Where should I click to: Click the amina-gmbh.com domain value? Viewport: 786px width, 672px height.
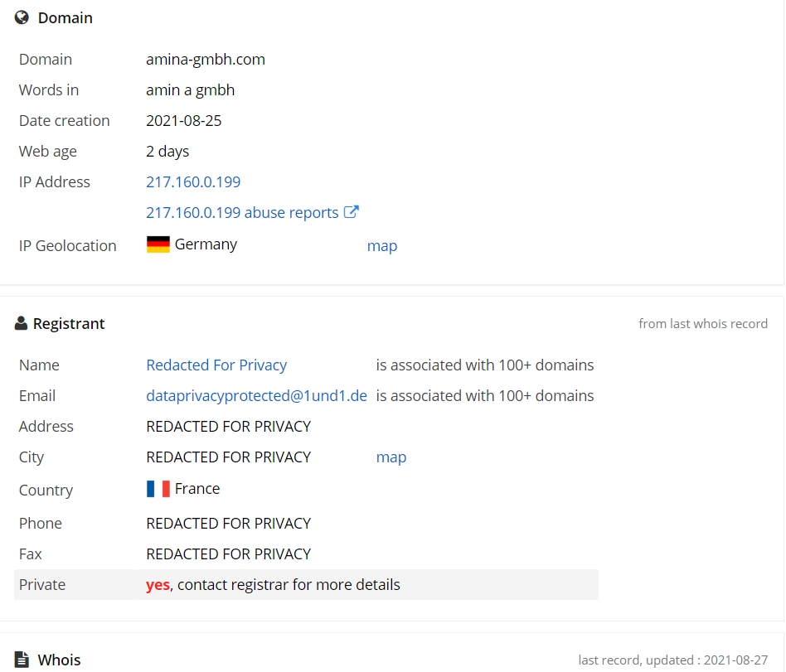[206, 59]
